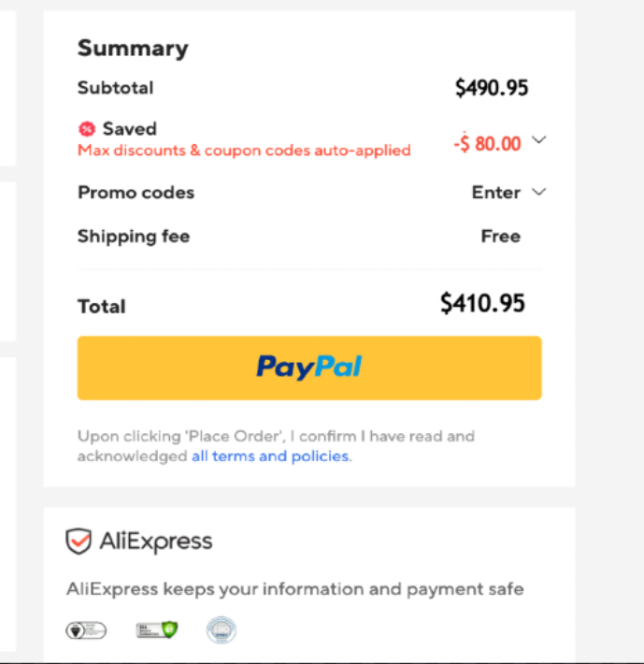
Task: Expand the Promo codes chevron arrow
Action: (x=538, y=192)
